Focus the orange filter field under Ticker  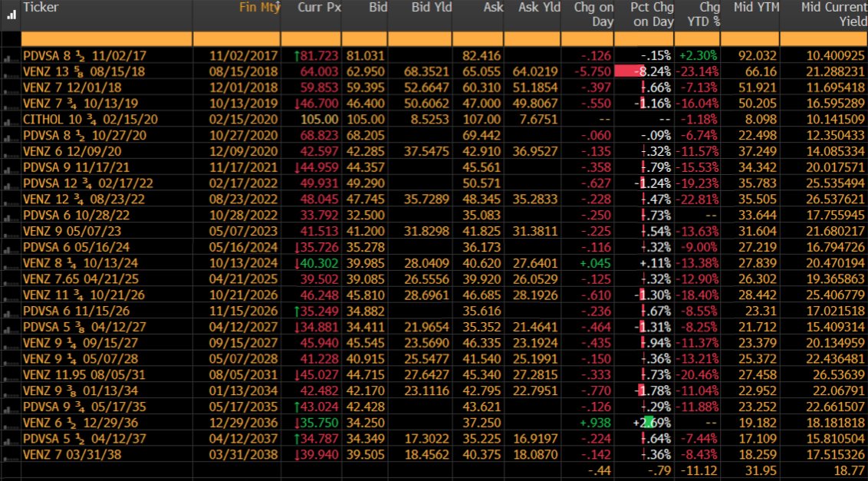pyautogui.click(x=107, y=39)
